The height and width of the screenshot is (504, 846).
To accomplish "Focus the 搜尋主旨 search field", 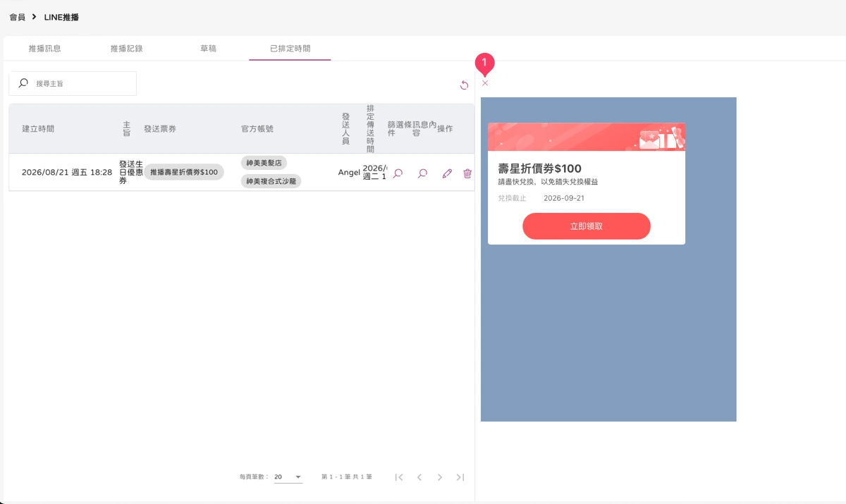I will pos(73,83).
